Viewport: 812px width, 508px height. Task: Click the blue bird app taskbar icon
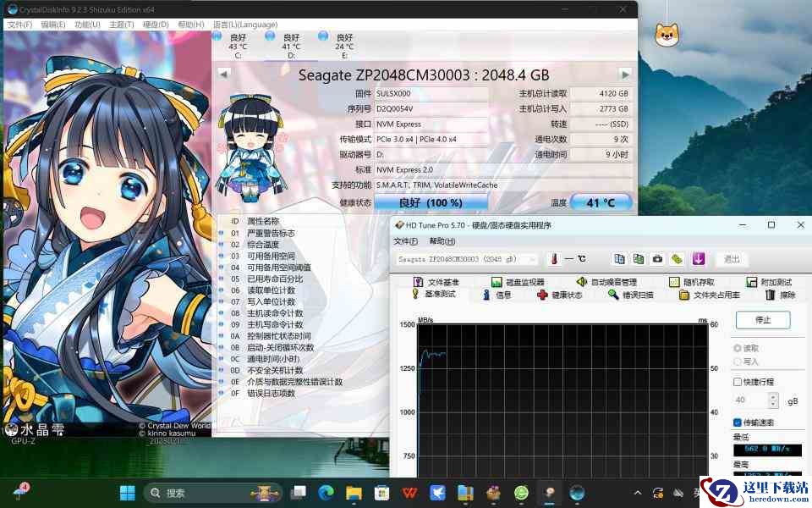click(437, 493)
